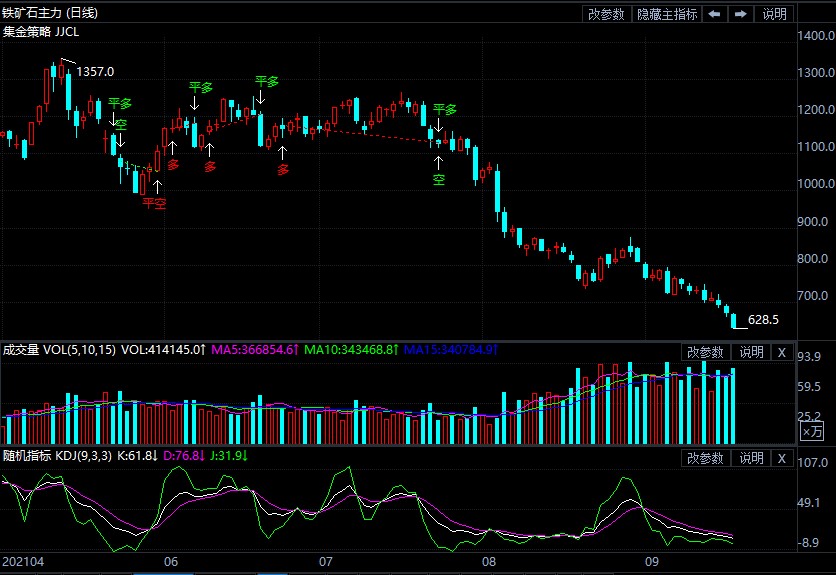Toggle 隐藏主指标 to hide main indicator
This screenshot has width=836, height=575.
(667, 14)
